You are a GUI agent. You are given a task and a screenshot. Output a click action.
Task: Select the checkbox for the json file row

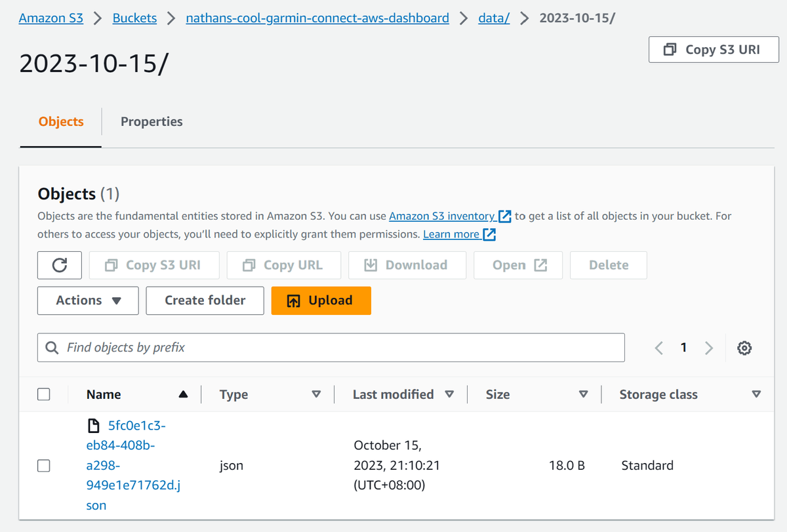click(x=44, y=466)
